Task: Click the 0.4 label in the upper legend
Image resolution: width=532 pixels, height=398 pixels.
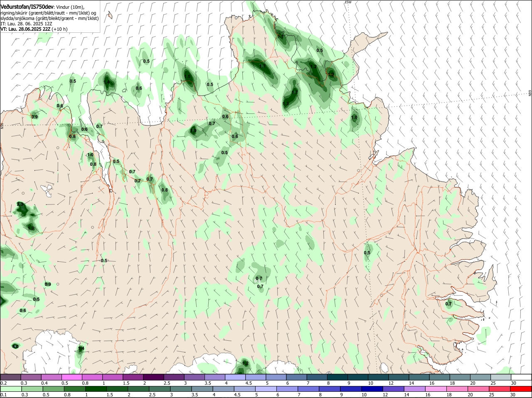Action: click(44, 383)
